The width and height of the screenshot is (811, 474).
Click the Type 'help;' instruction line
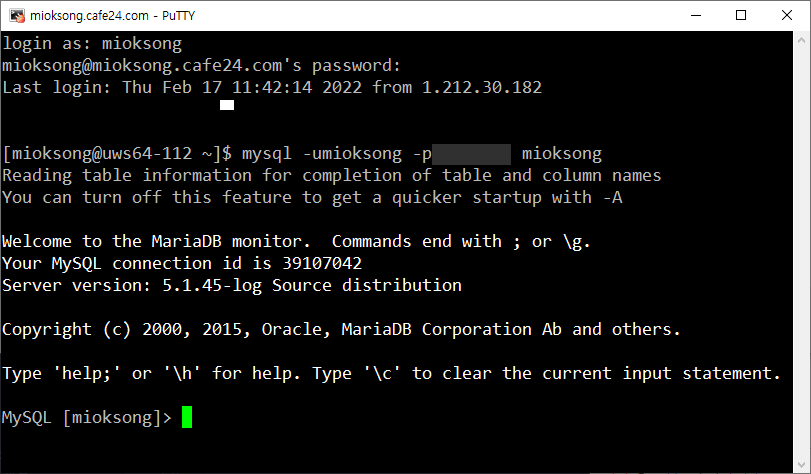(390, 373)
